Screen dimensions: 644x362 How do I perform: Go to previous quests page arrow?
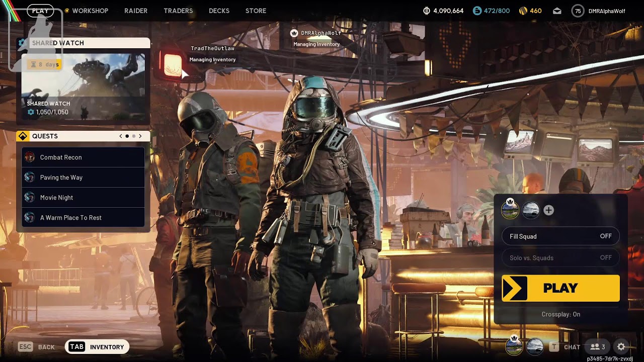pos(121,136)
